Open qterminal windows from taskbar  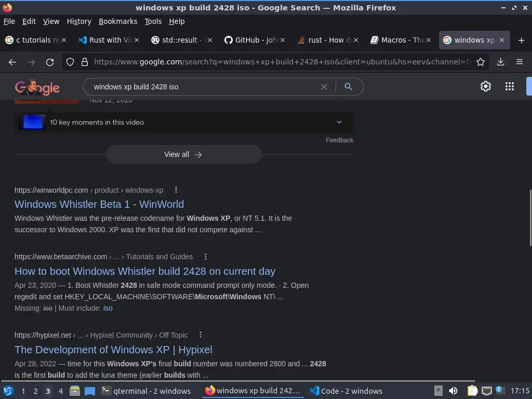[x=147, y=391]
